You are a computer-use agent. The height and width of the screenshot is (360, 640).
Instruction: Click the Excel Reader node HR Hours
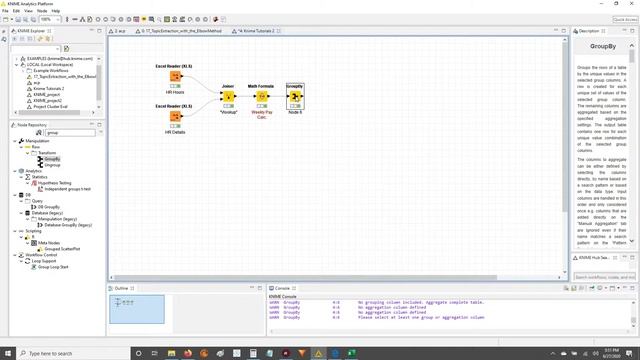click(175, 76)
